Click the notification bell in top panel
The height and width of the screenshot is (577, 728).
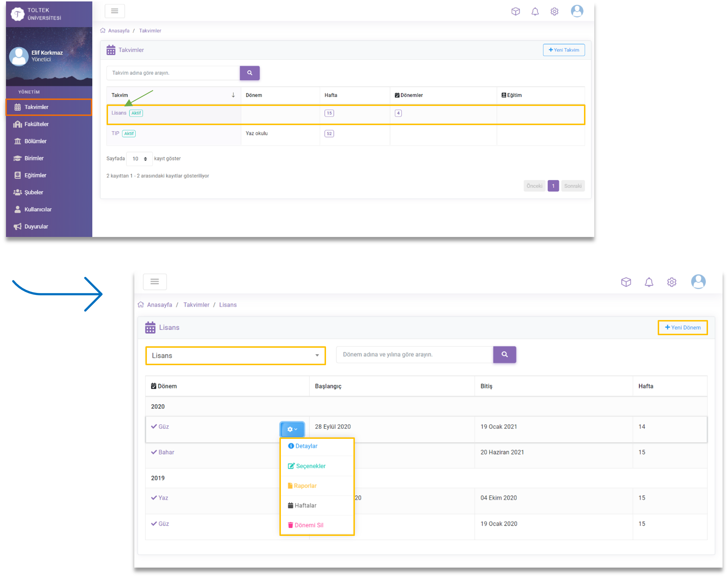pyautogui.click(x=535, y=11)
